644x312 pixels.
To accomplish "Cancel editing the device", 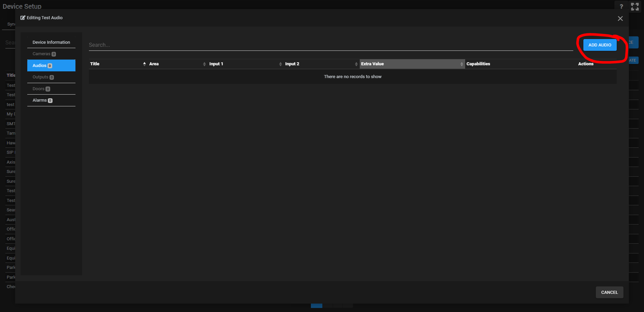I will 609,292.
